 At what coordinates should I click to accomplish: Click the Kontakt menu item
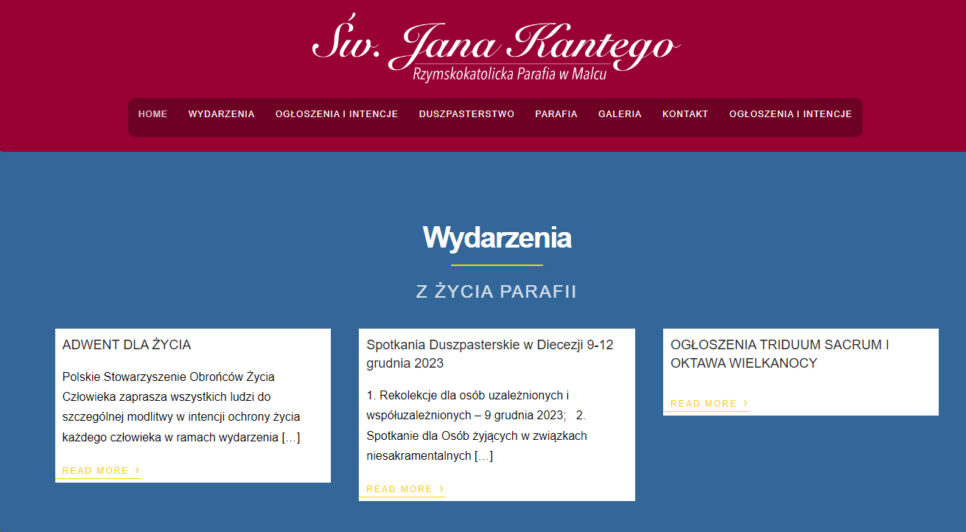684,114
